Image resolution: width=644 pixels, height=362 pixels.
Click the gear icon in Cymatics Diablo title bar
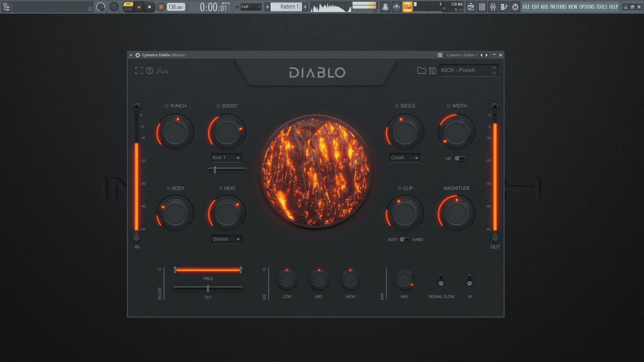pos(138,55)
